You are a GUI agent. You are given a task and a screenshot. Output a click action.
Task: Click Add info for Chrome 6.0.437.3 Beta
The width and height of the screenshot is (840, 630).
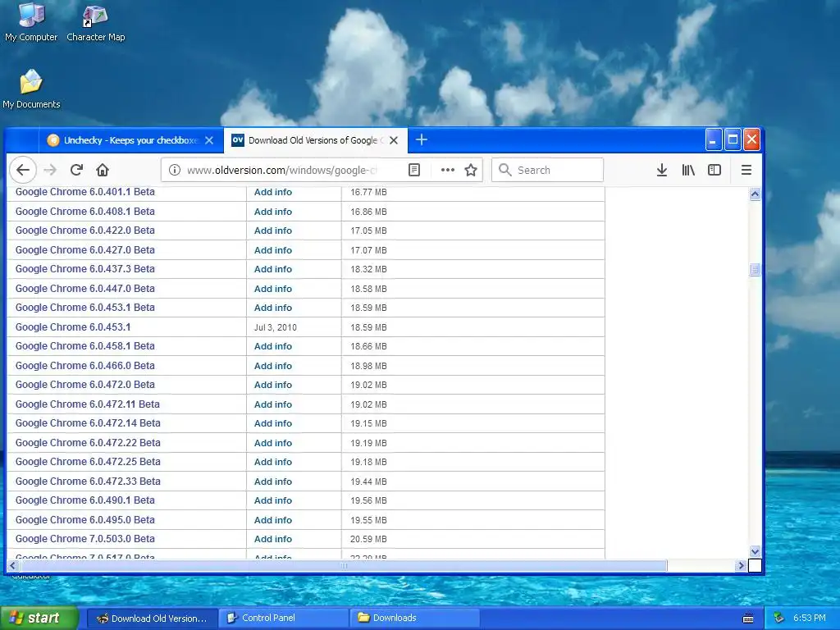[x=272, y=269]
